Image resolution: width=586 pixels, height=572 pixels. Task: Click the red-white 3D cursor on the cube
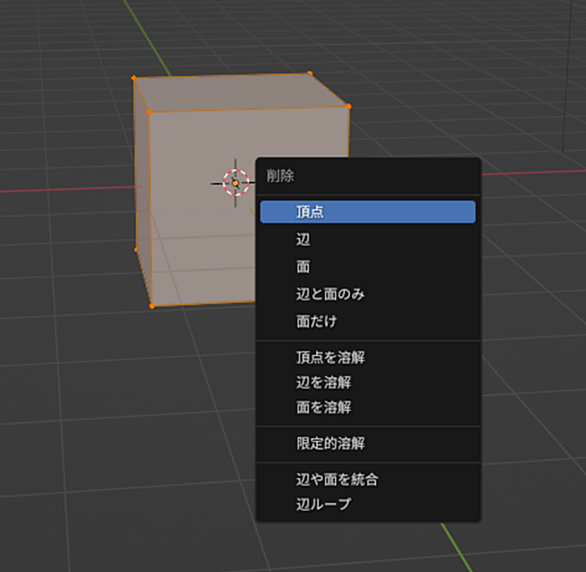(x=235, y=183)
